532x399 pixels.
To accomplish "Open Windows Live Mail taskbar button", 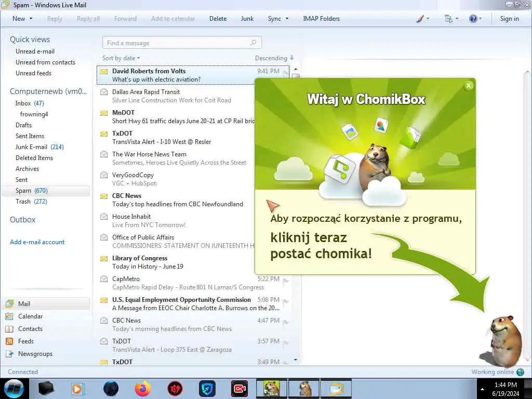I will [x=336, y=389].
